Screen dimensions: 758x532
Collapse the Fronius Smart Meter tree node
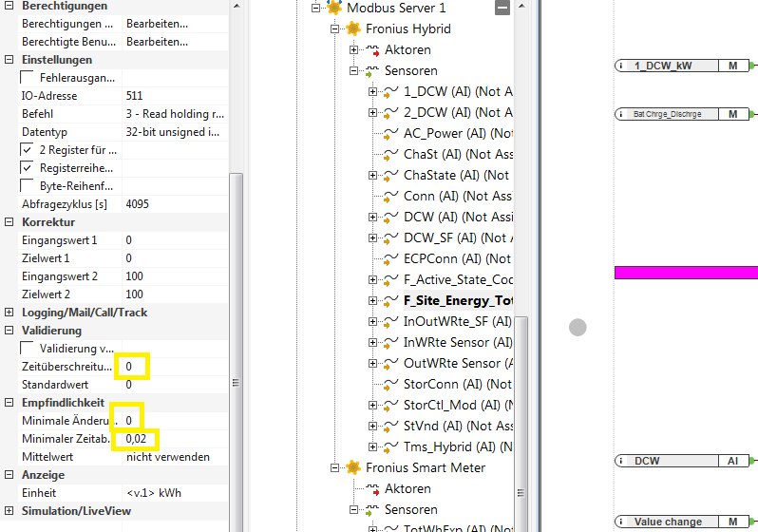pos(334,468)
